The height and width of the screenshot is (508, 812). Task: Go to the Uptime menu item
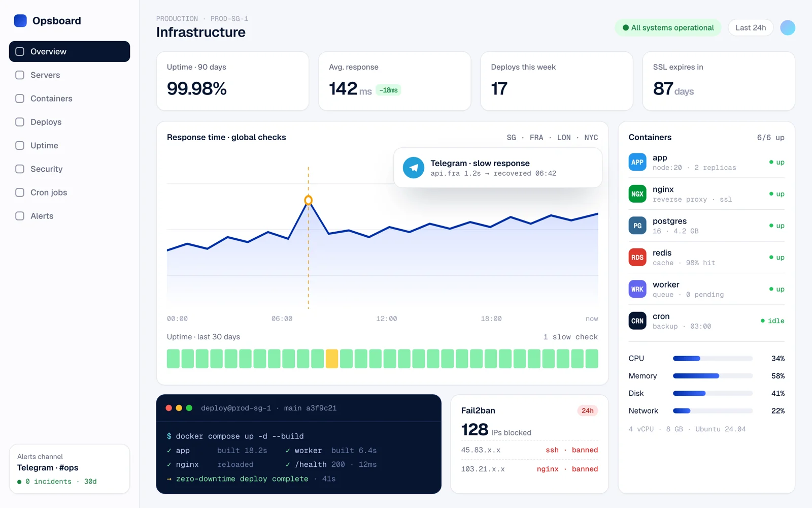(70, 145)
